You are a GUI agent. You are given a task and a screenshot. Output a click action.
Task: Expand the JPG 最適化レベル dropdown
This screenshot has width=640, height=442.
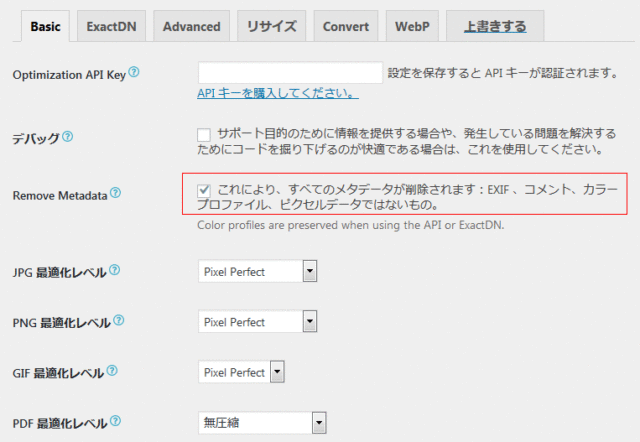[258, 271]
